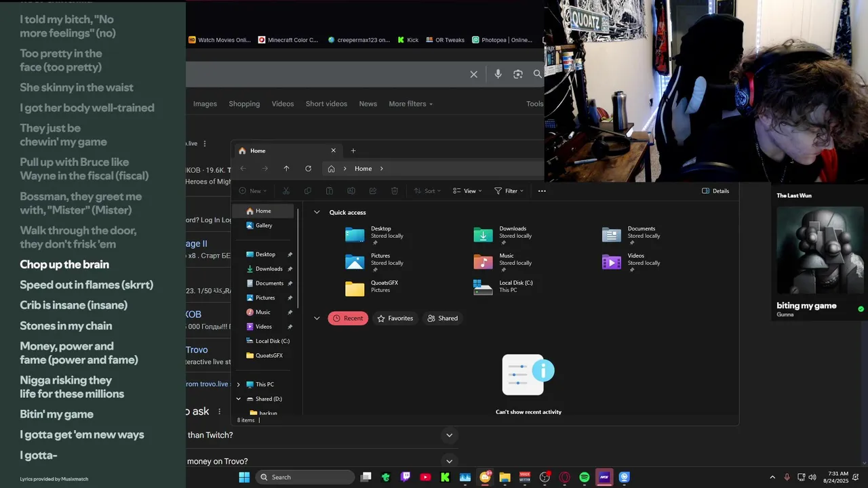
Task: Toggle the Details pane in File Explorer
Action: click(715, 191)
